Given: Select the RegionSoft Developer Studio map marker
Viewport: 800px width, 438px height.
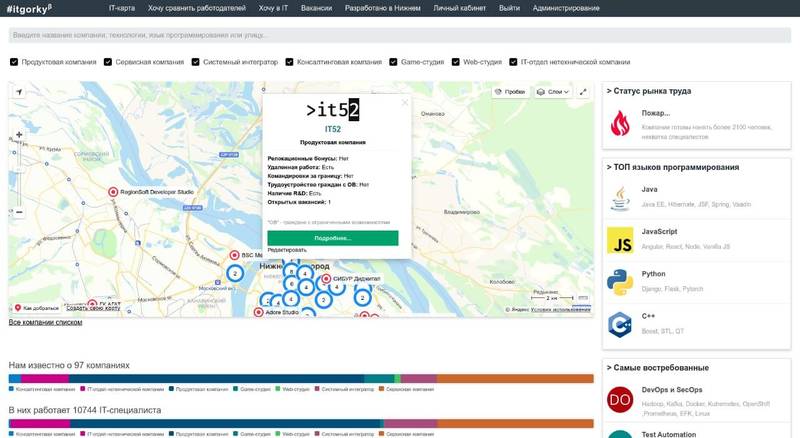Looking at the screenshot, I should pyautogui.click(x=113, y=192).
